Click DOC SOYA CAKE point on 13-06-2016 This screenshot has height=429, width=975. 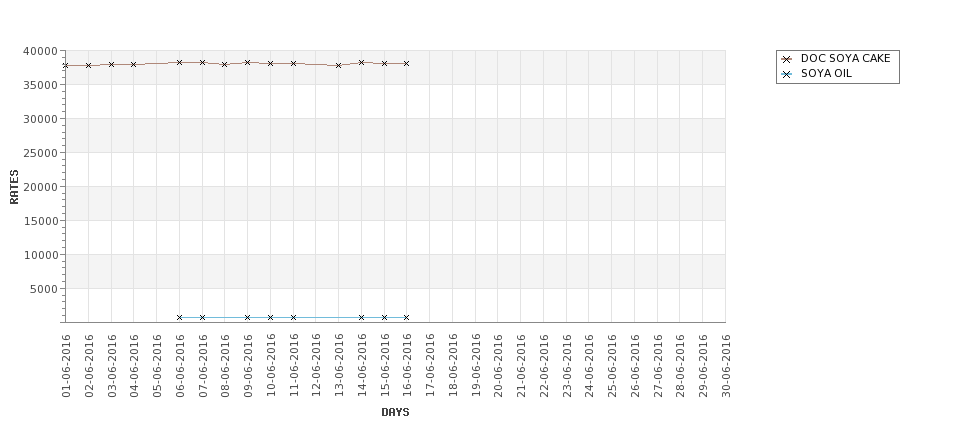(x=339, y=65)
